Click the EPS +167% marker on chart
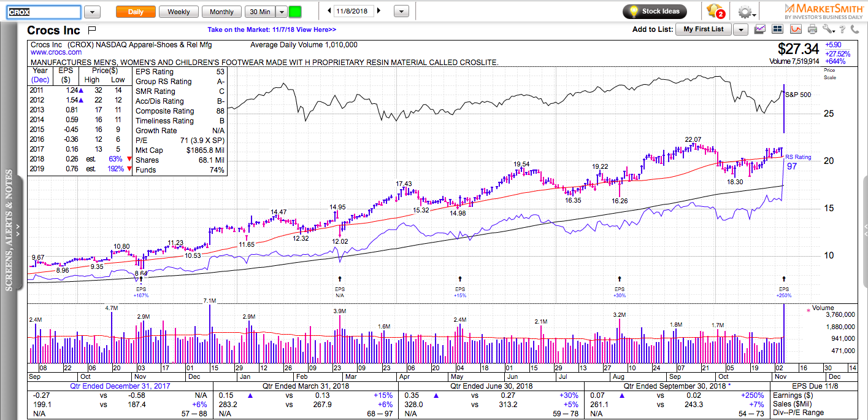This screenshot has height=420, width=868. click(142, 288)
